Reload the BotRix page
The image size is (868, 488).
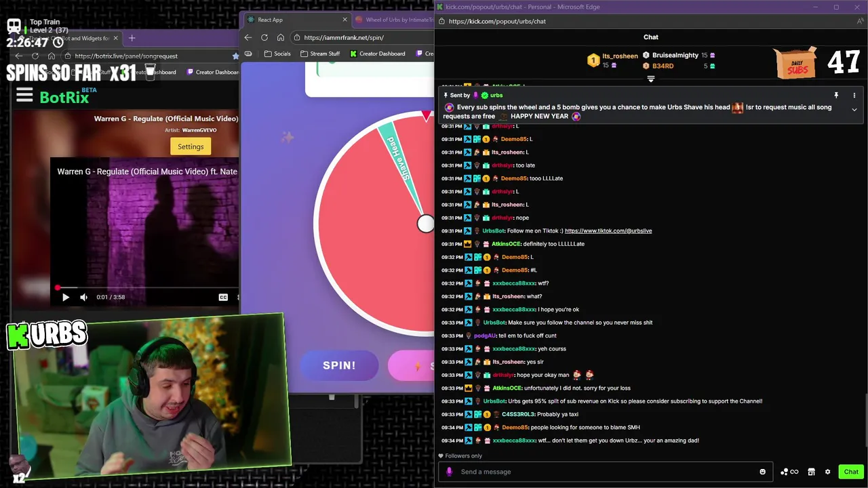coord(35,56)
